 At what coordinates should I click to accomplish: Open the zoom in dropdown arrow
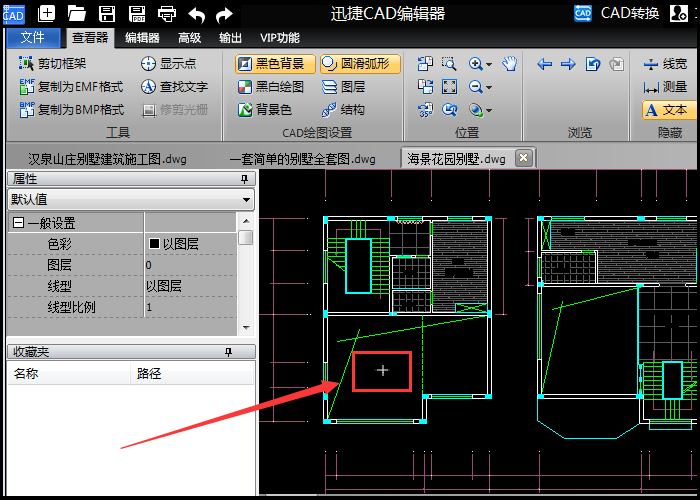coord(489,65)
